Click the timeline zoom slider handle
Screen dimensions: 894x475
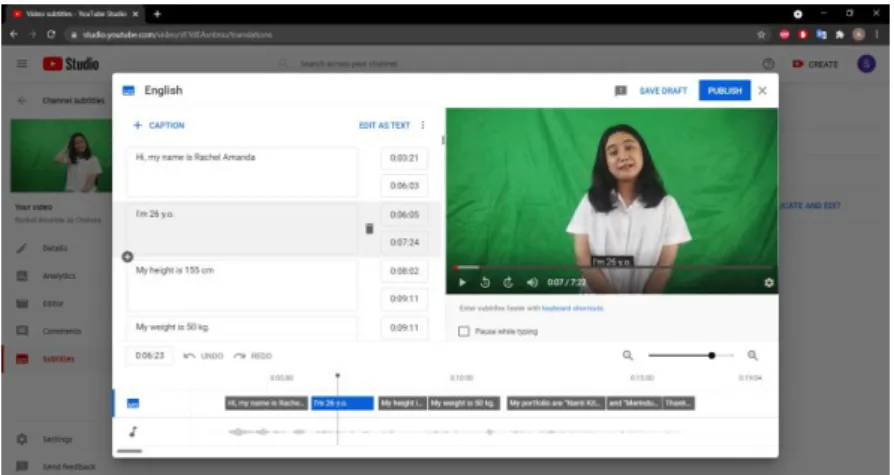[x=712, y=355]
